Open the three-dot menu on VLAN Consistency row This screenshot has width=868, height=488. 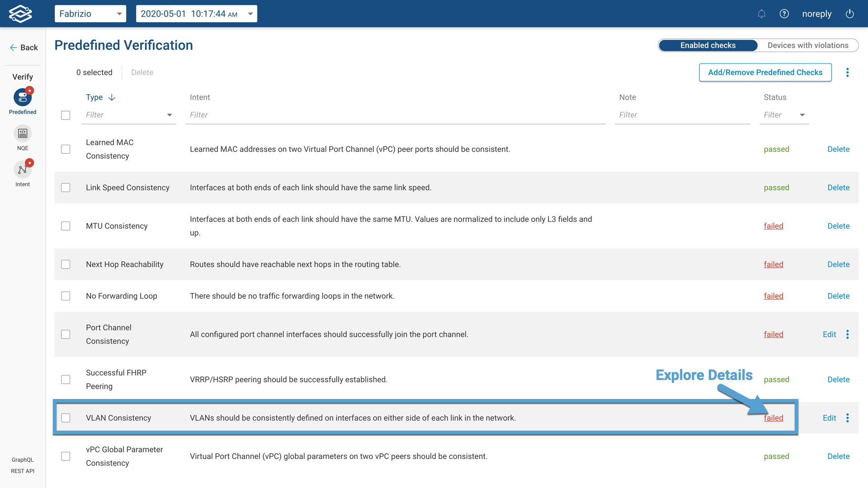click(x=848, y=418)
